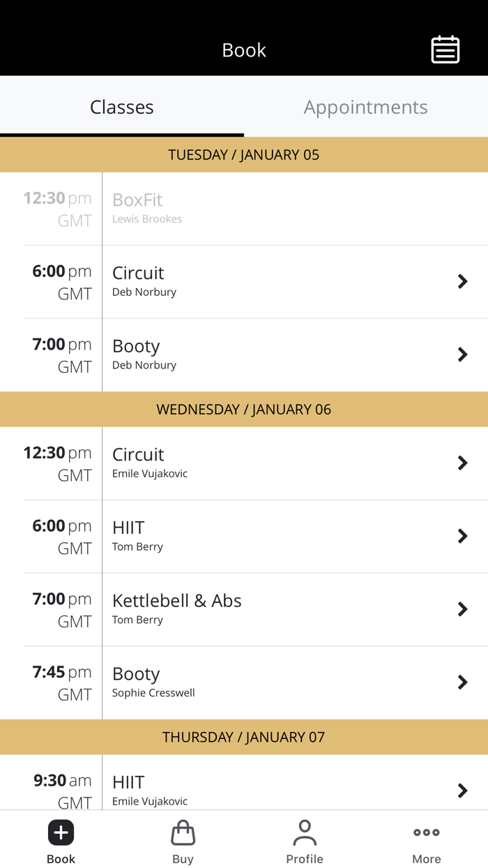Open Circuit class with Deb Norbury
The image size is (488, 868).
tap(139, 274)
